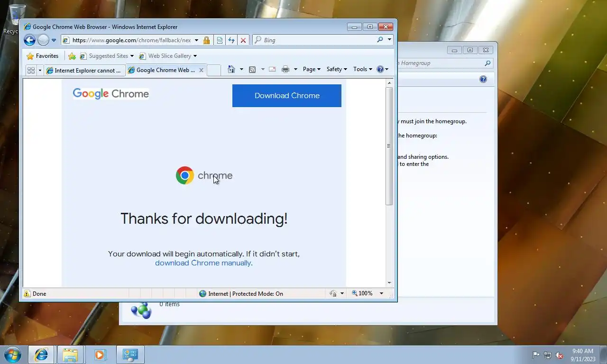Open a new blank tab
607x364 pixels.
pyautogui.click(x=214, y=70)
